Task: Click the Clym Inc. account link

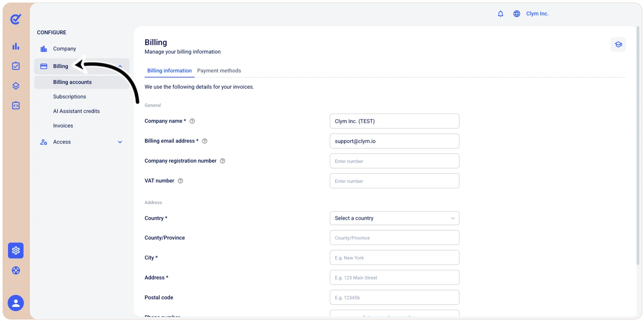Action: pos(537,14)
